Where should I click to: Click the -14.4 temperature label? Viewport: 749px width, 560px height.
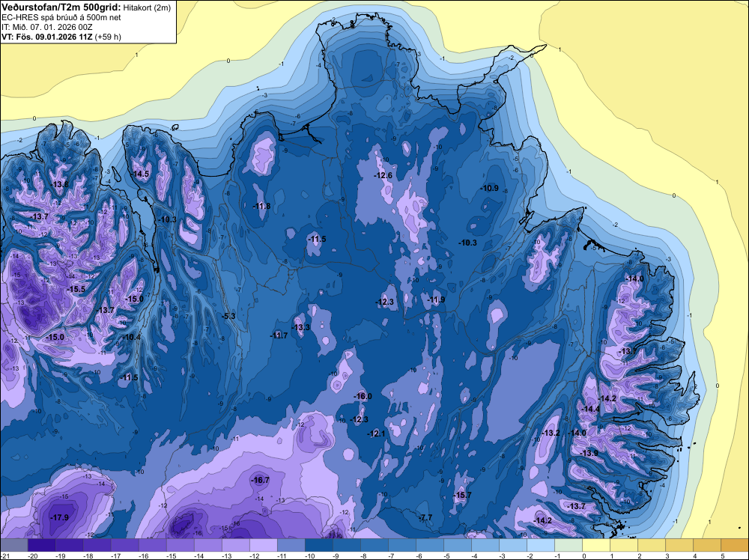coord(590,409)
